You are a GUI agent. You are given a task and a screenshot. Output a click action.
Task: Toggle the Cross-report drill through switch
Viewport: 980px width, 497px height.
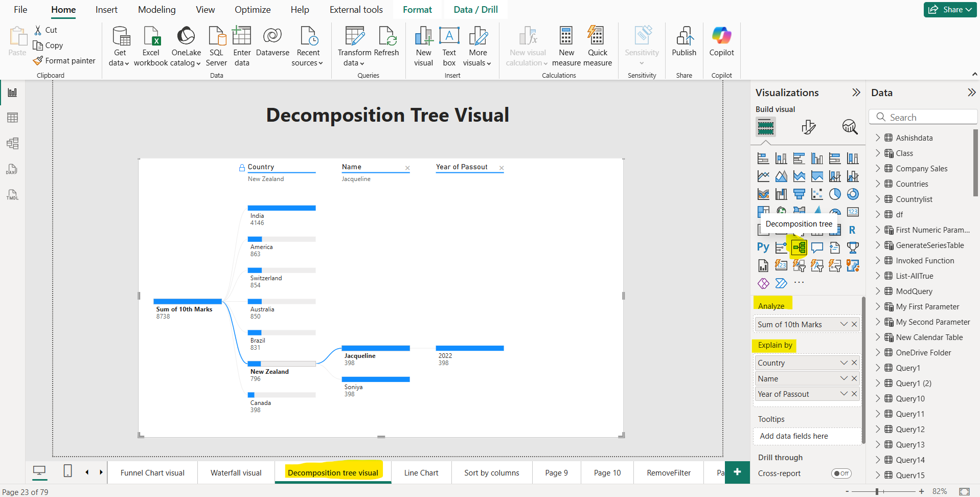tap(841, 473)
